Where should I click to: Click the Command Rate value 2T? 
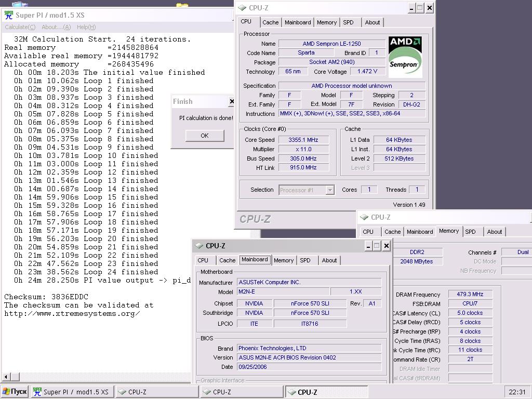470,359
